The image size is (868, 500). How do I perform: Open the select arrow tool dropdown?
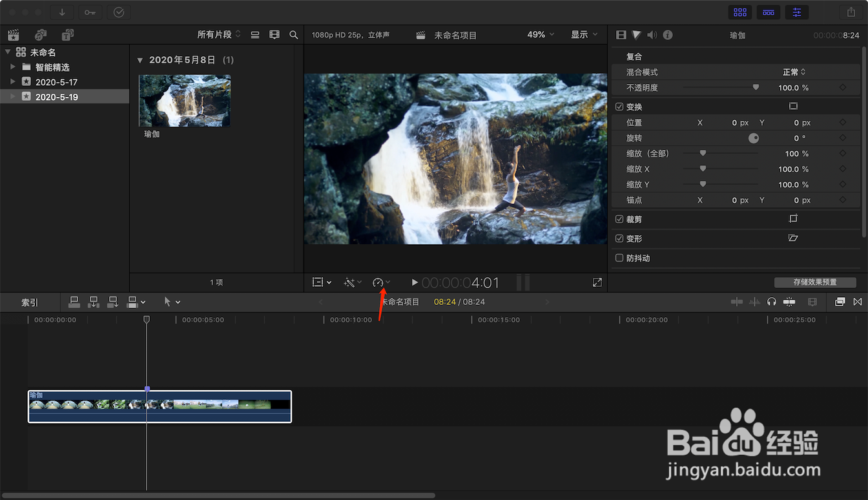pyautogui.click(x=172, y=302)
